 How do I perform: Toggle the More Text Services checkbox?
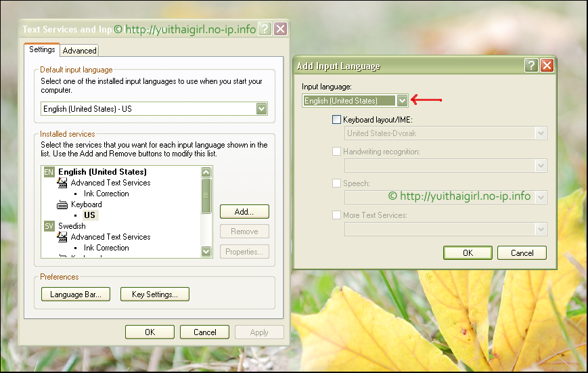click(x=336, y=215)
